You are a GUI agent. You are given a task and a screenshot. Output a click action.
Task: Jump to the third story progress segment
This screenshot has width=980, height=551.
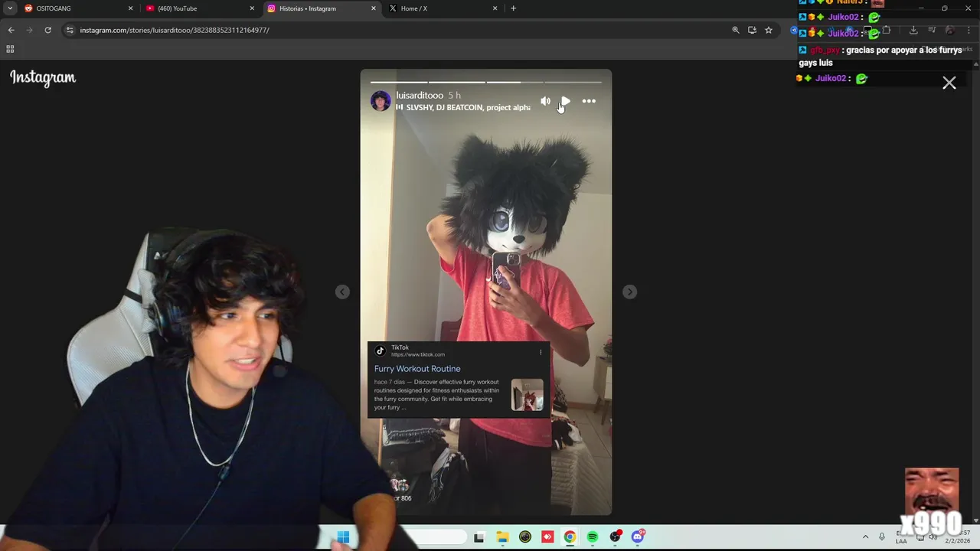[x=514, y=82]
